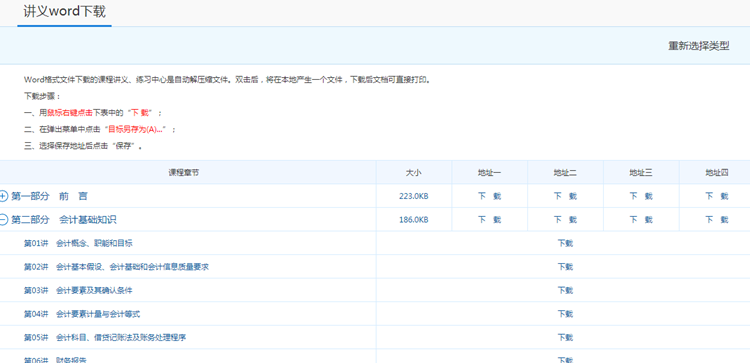Image resolution: width=750 pixels, height=363 pixels.
Task: Select 第03讲 会计要素及其确认条件 row title
Action: 78,290
